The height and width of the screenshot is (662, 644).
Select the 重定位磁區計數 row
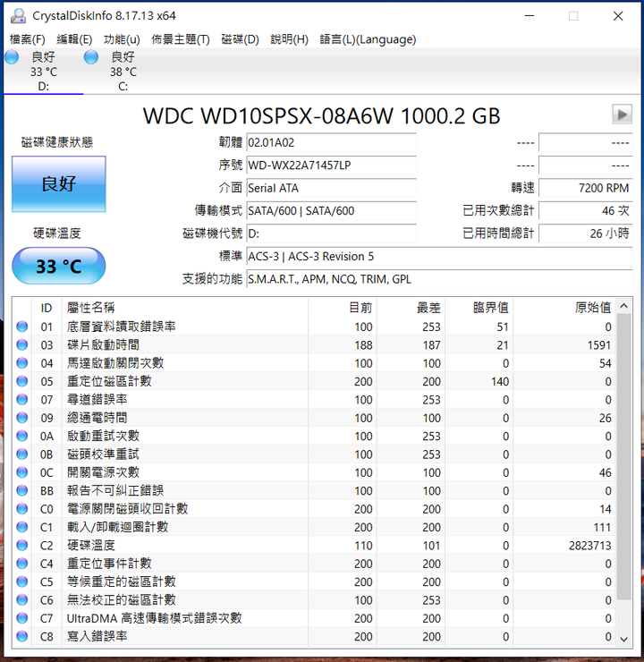pos(315,381)
